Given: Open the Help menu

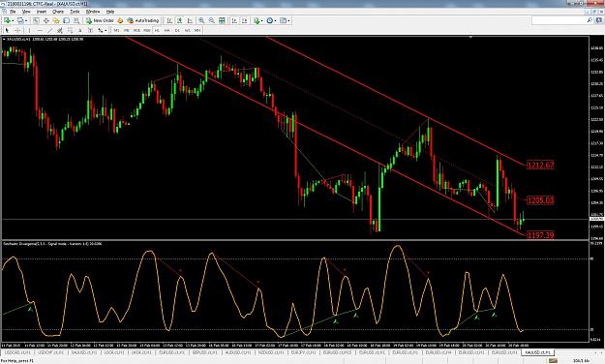Looking at the screenshot, I should point(110,12).
